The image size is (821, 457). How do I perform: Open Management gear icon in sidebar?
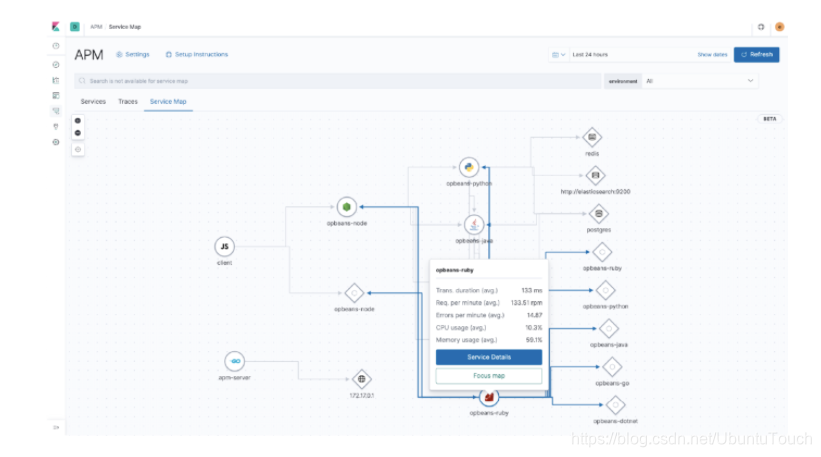(x=56, y=142)
